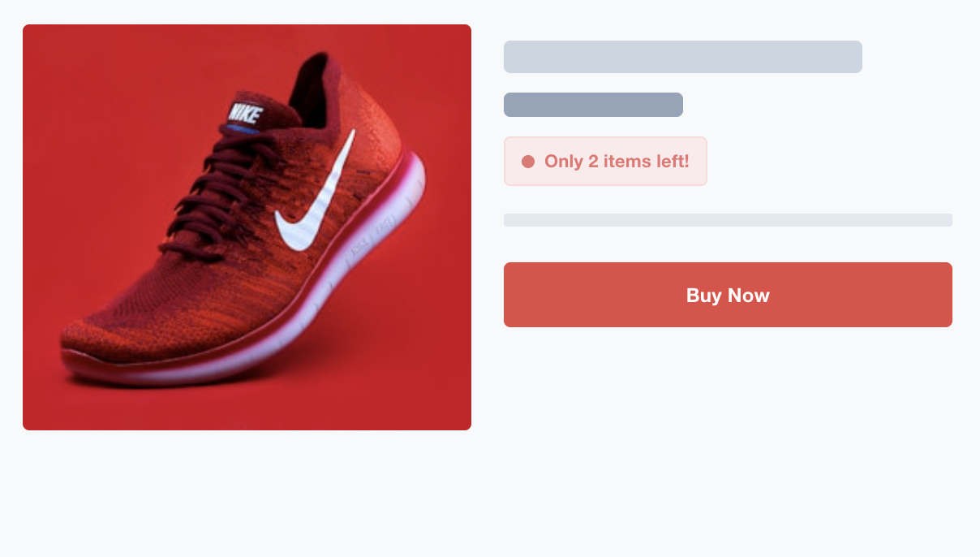Click the darker blue-gray price placeholder bar
Viewport: 980px width, 557px height.
(x=593, y=104)
